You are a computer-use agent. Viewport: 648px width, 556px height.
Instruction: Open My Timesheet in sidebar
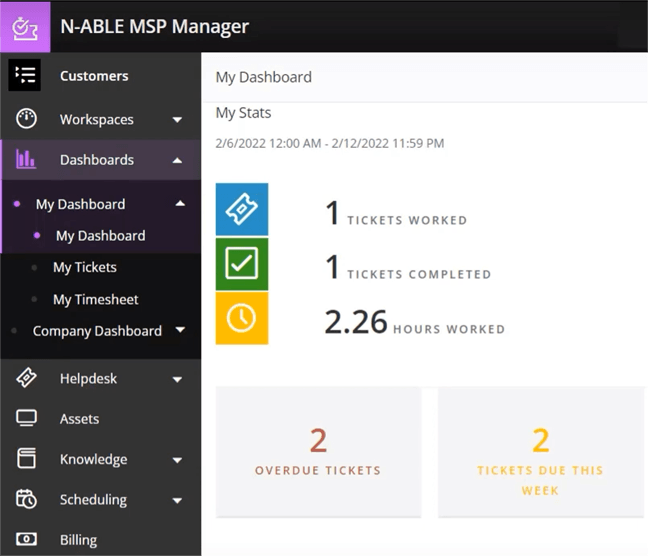point(95,299)
